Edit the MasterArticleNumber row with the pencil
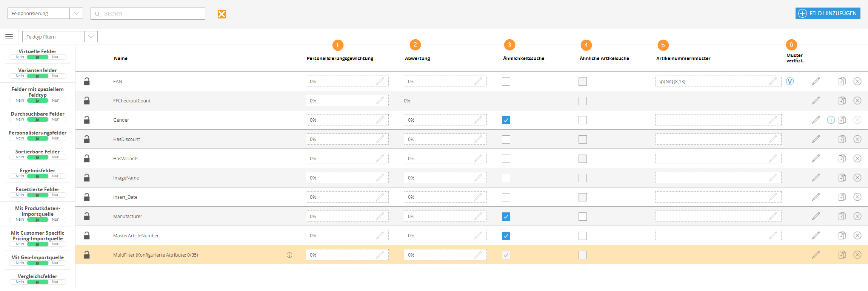 (816, 235)
